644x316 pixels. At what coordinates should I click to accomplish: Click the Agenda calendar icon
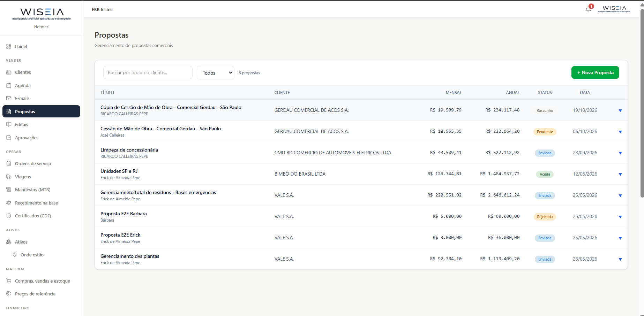tap(9, 85)
